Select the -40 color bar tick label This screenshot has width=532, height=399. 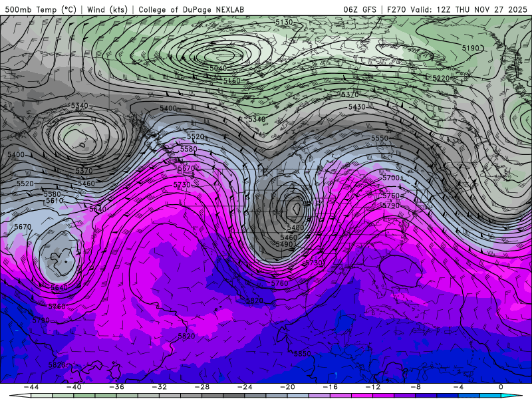pyautogui.click(x=74, y=387)
